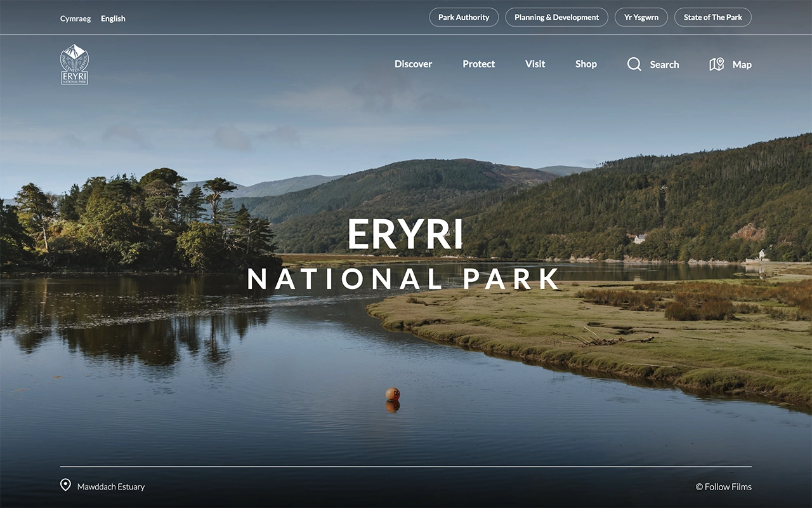Click the Search magnifier icon
This screenshot has width=812, height=508.
click(x=634, y=64)
